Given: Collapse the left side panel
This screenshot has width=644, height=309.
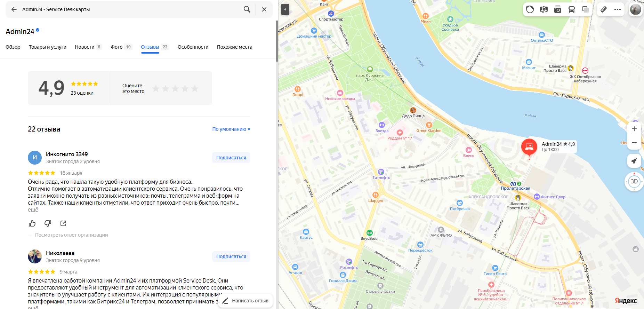Looking at the screenshot, I should (285, 9).
